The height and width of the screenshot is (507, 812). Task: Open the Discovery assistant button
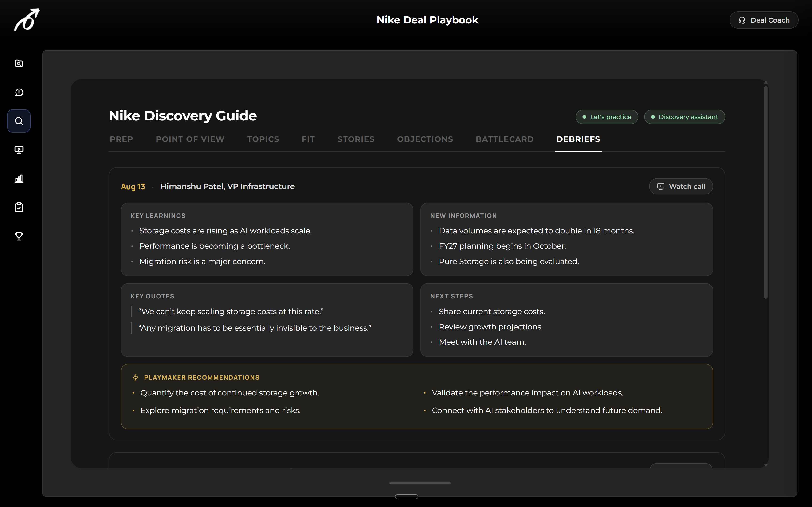coord(684,117)
